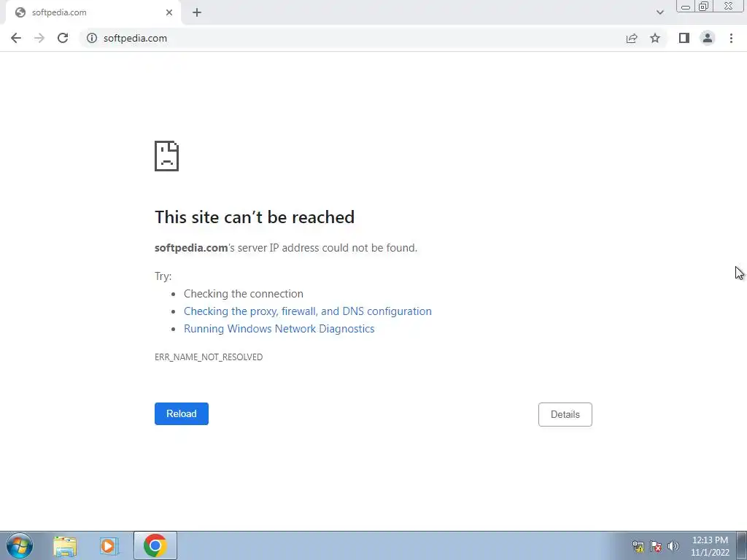Open the Windows Start menu

click(x=20, y=545)
